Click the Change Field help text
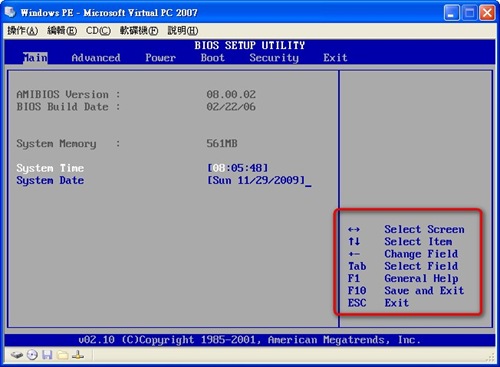The image size is (500, 367). 421,254
